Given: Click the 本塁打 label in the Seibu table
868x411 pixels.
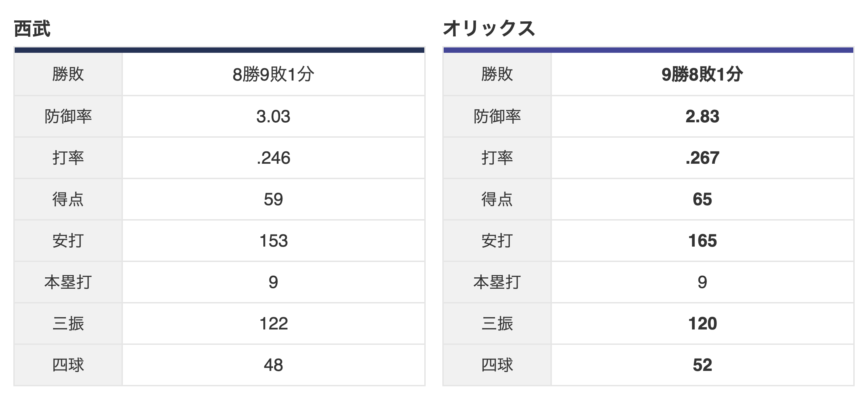Looking at the screenshot, I should [68, 282].
